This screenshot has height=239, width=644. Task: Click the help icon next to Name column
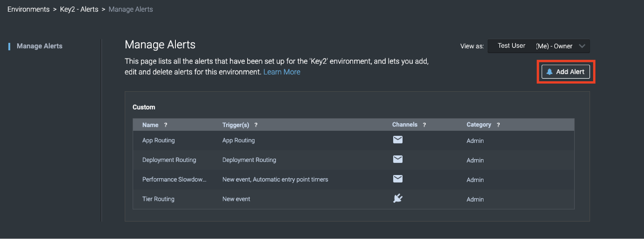166,125
